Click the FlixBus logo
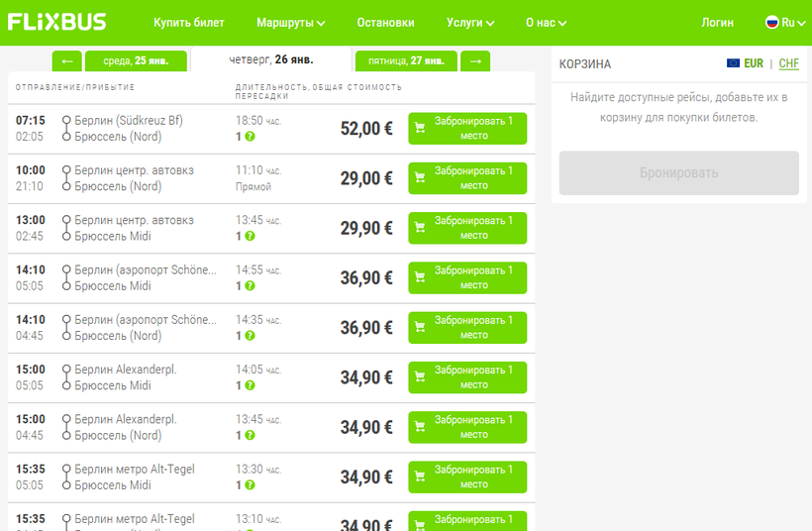 click(x=56, y=22)
